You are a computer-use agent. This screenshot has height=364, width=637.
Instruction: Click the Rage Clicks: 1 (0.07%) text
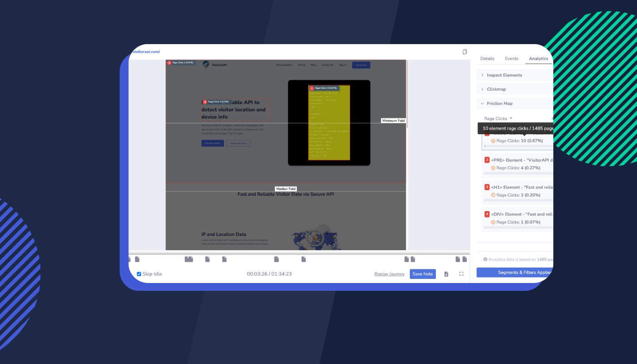tap(519, 222)
